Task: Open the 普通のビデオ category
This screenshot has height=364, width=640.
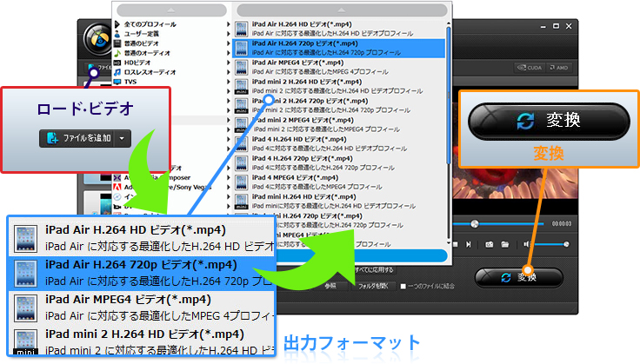Action: pyautogui.click(x=141, y=43)
